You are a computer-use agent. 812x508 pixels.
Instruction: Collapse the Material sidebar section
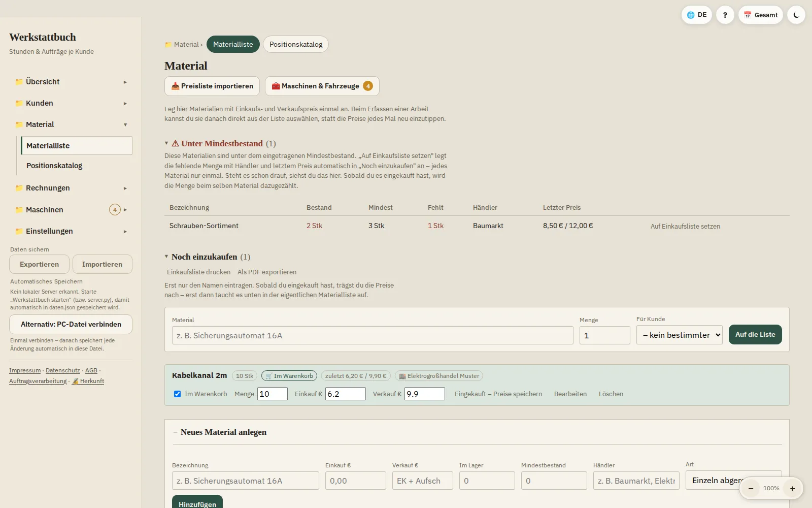click(71, 124)
